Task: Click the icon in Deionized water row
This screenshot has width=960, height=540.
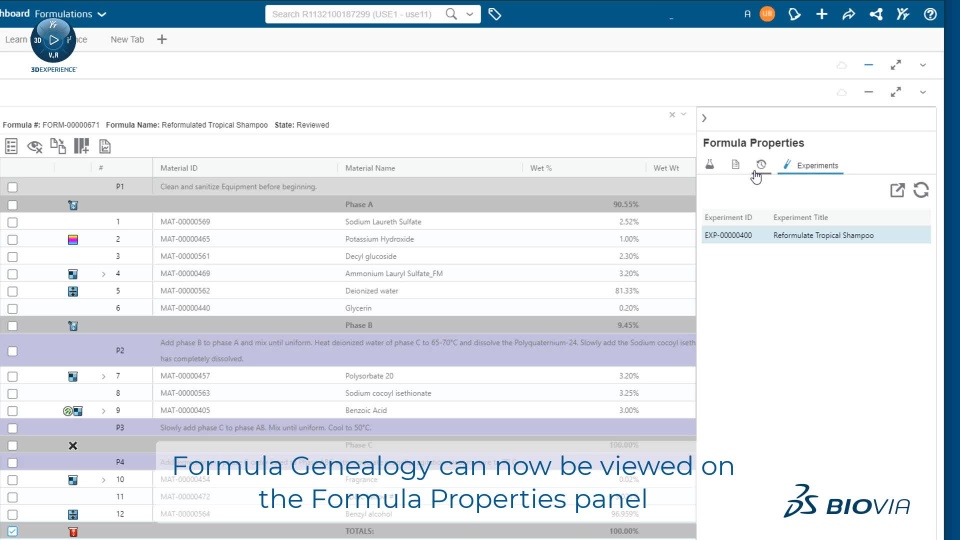Action: [73, 291]
